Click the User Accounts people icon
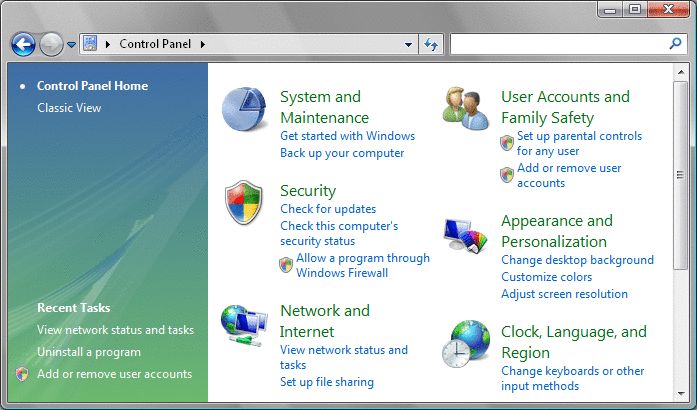Viewport: 697px width, 410px height. click(465, 108)
